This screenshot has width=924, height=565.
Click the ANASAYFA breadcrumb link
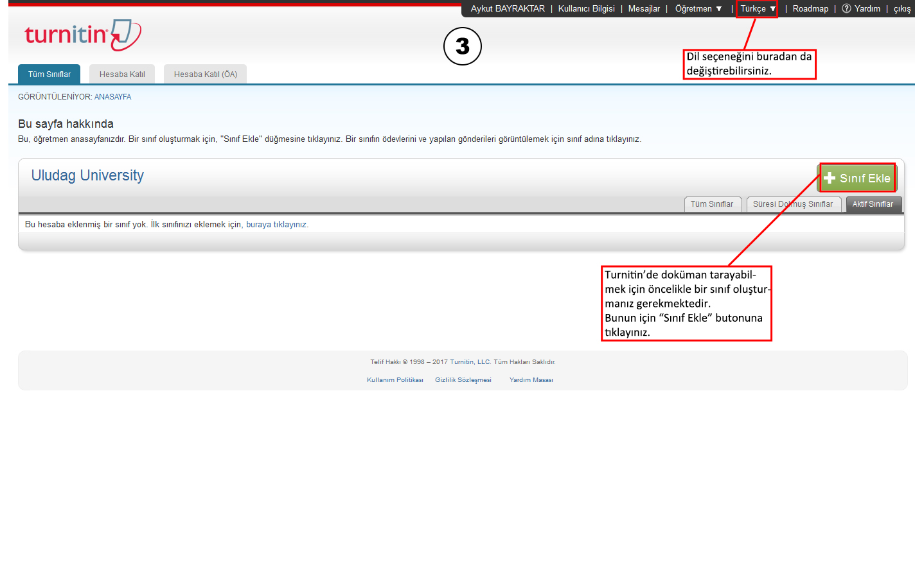point(112,97)
